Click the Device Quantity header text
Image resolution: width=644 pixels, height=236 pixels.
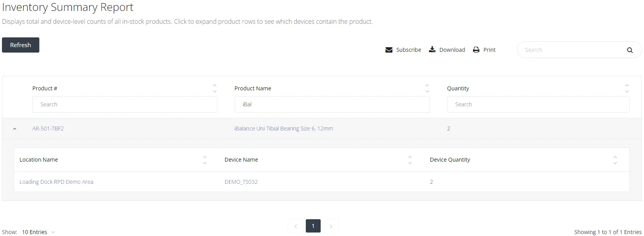tap(450, 160)
